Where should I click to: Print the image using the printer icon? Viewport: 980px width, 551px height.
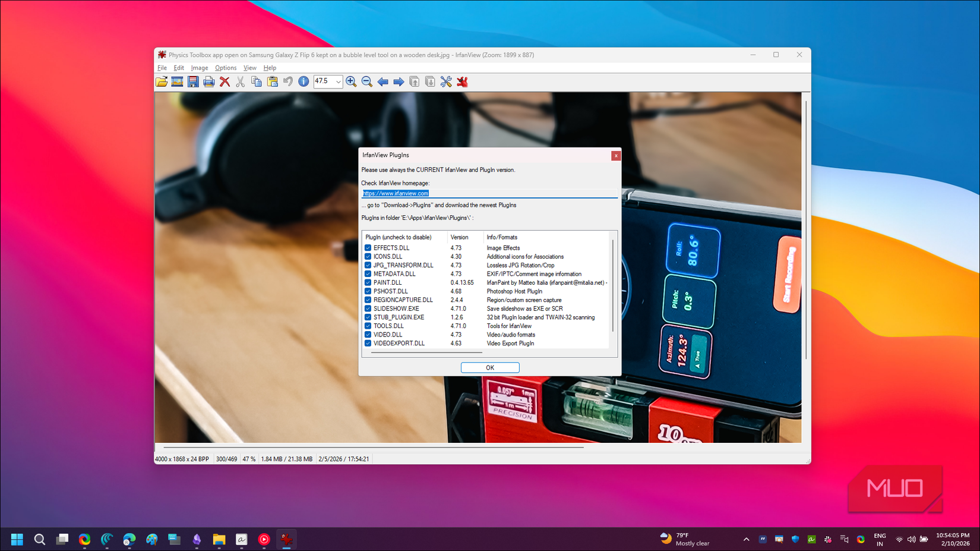click(208, 81)
